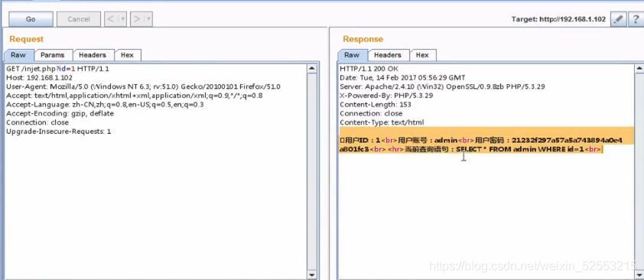644x280 pixels.
Task: Click the GET /injet.php?id=1 request line
Action: pos(57,69)
